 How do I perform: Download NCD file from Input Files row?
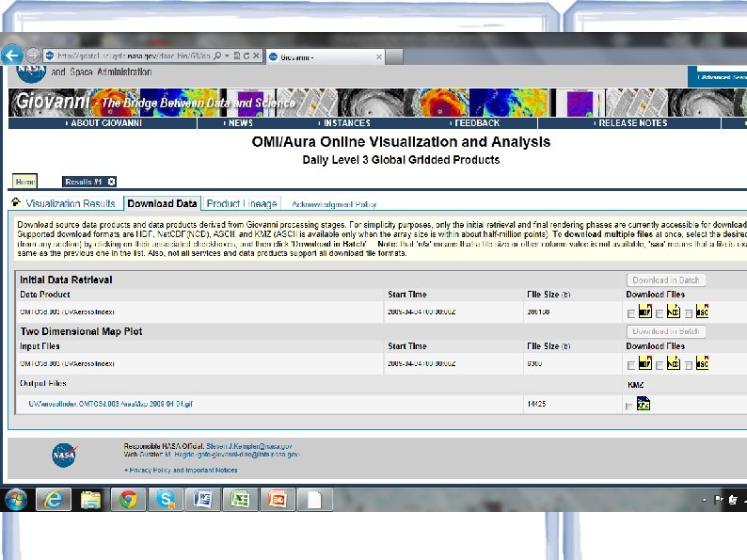coord(674,363)
